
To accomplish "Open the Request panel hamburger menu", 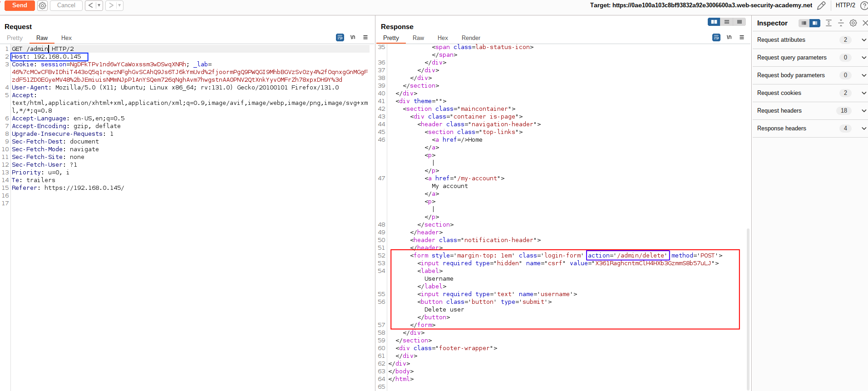I will (x=365, y=38).
